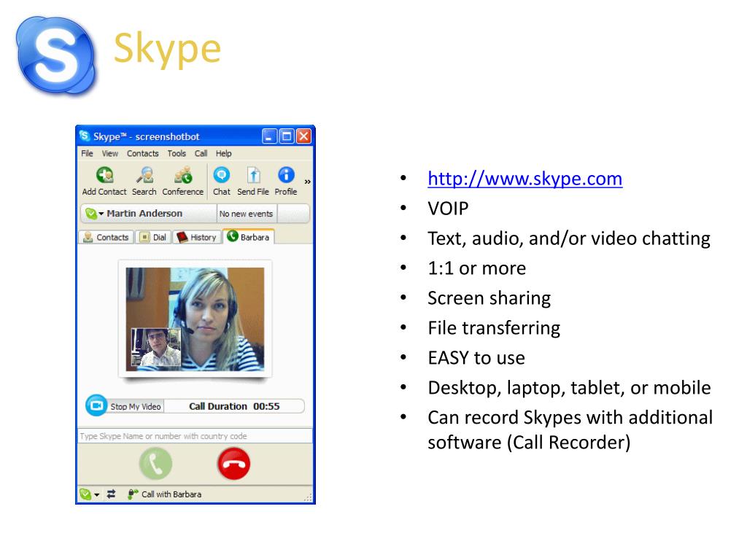The height and width of the screenshot is (560, 747).
Task: Click the 1:1 or more bullet
Action: click(x=477, y=268)
